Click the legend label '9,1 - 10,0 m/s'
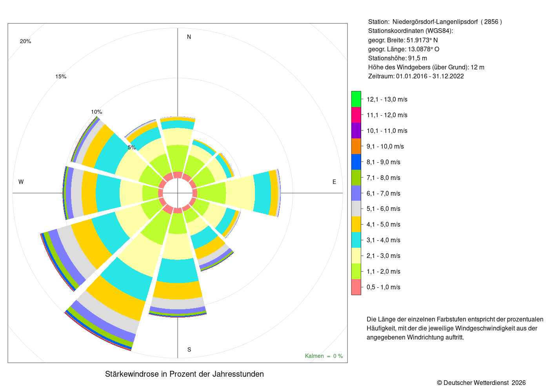 click(385, 147)
